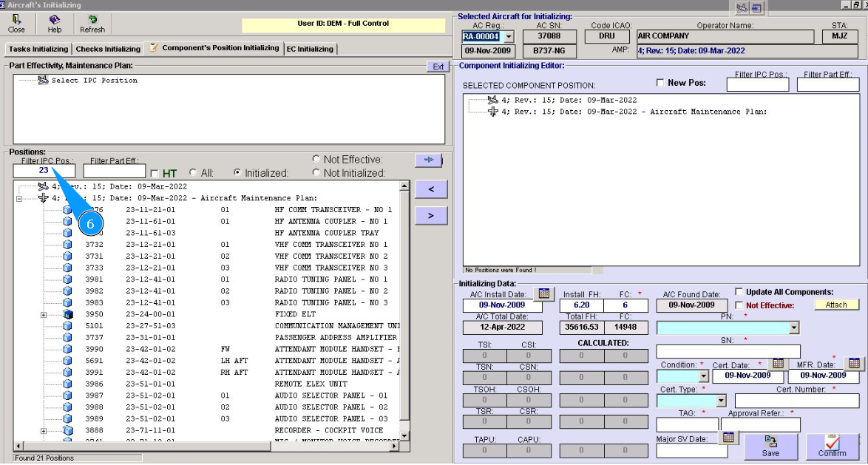Expand the FIXED ELT tree node
The width and height of the screenshot is (868, 465).
point(44,314)
